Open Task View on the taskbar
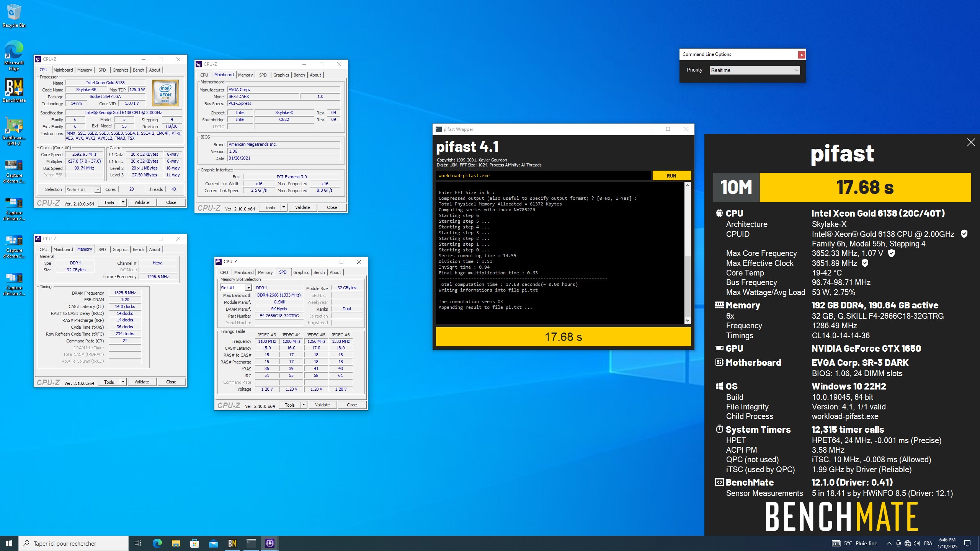The height and width of the screenshot is (551, 980). [138, 543]
